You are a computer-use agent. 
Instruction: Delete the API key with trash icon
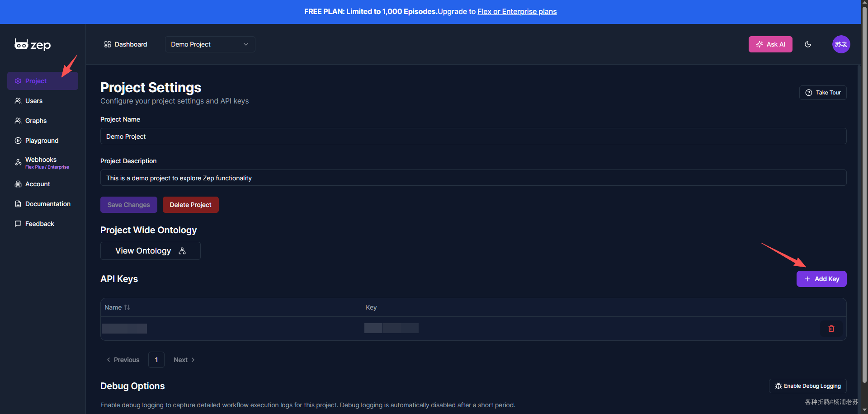[x=831, y=329]
